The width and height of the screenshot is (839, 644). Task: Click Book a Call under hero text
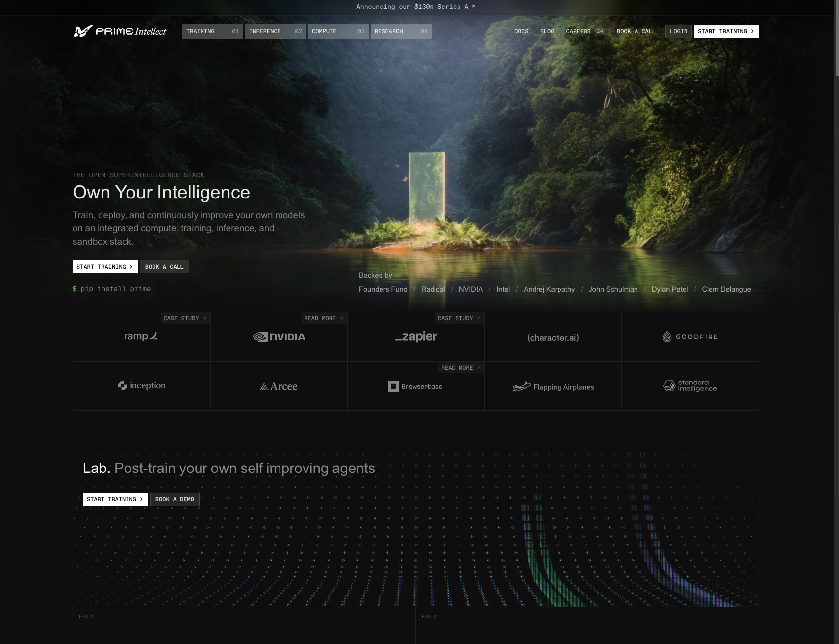click(x=164, y=267)
